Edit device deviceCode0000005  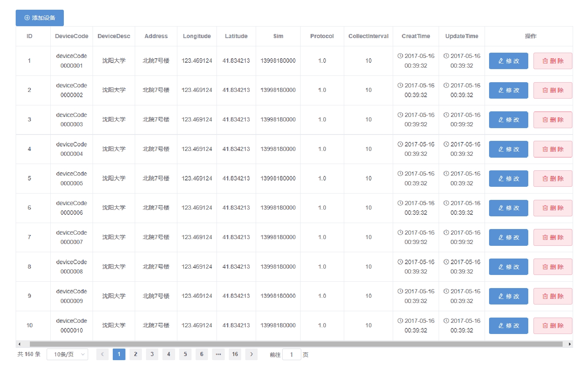click(508, 179)
